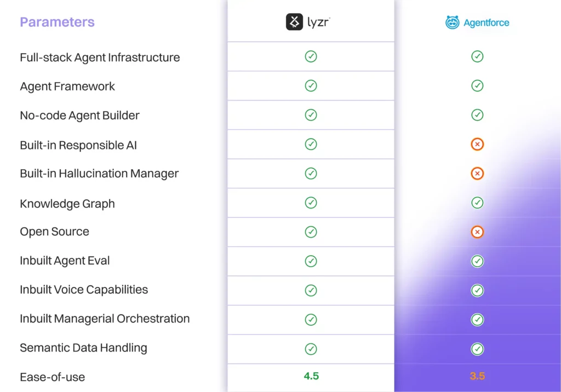Click lyzr checkmark for No-code Agent Builder

[x=311, y=115]
